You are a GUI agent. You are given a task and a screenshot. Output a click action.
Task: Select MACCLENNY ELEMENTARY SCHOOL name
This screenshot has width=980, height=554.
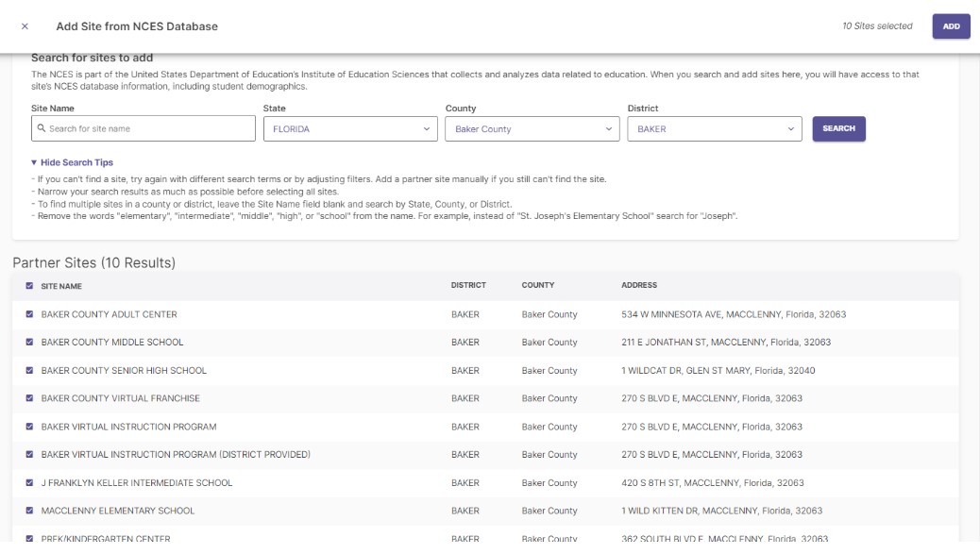[117, 511]
